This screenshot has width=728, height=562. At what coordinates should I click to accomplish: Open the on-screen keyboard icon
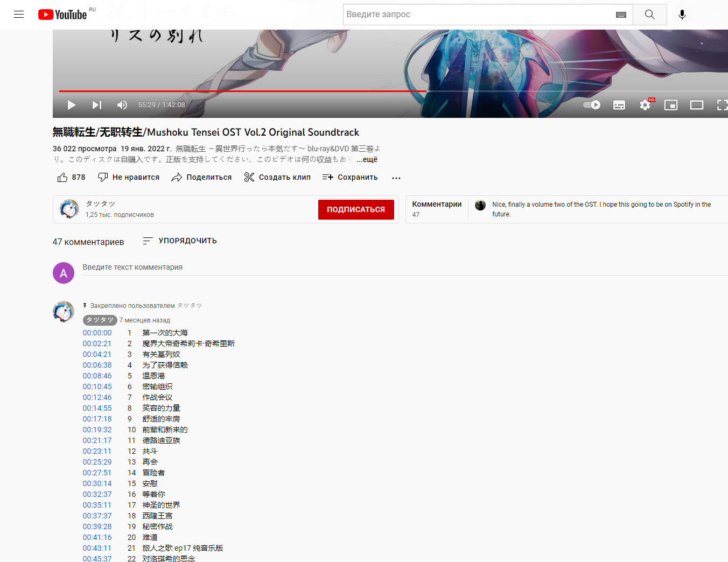click(621, 15)
